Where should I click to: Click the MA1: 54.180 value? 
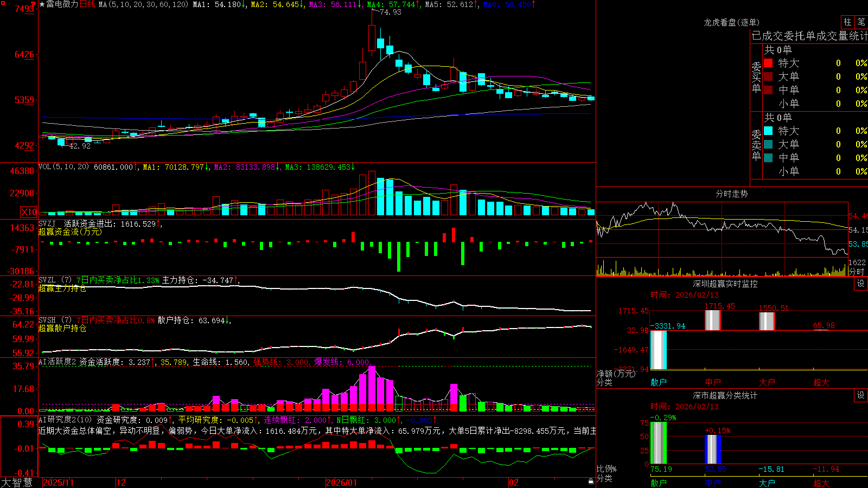tap(219, 4)
